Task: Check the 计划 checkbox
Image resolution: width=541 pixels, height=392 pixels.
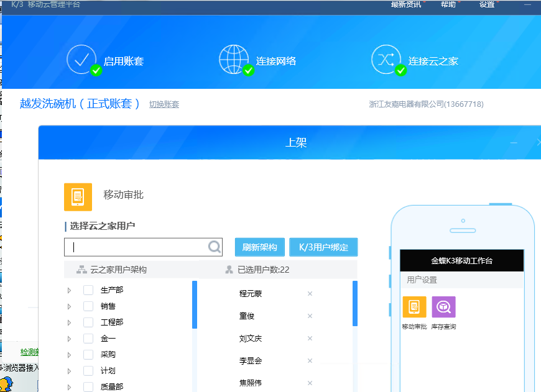Action: tap(88, 371)
